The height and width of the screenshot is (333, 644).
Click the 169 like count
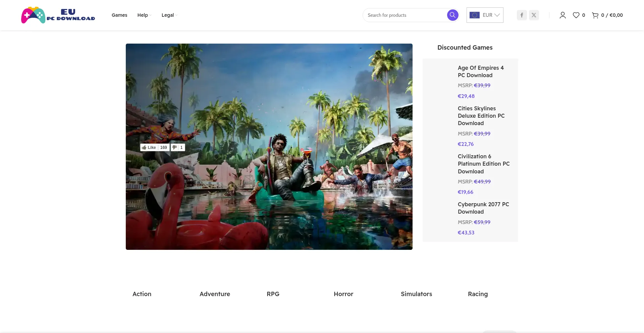tap(163, 148)
